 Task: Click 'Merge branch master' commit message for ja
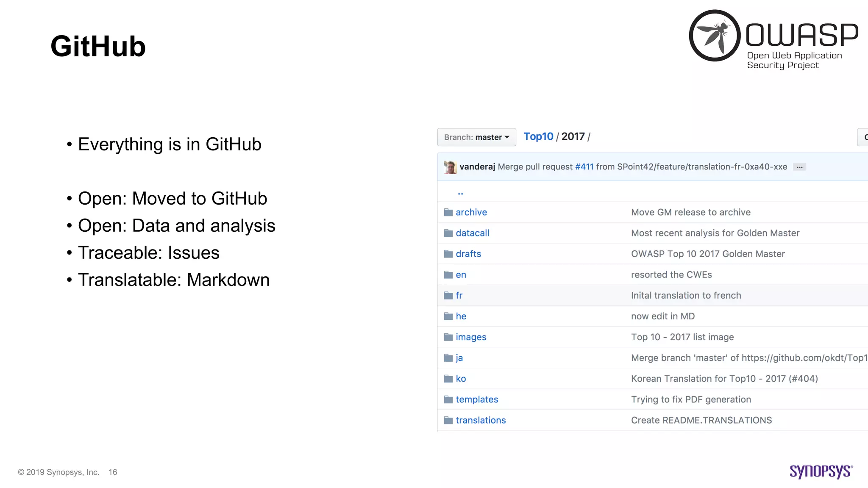(749, 358)
